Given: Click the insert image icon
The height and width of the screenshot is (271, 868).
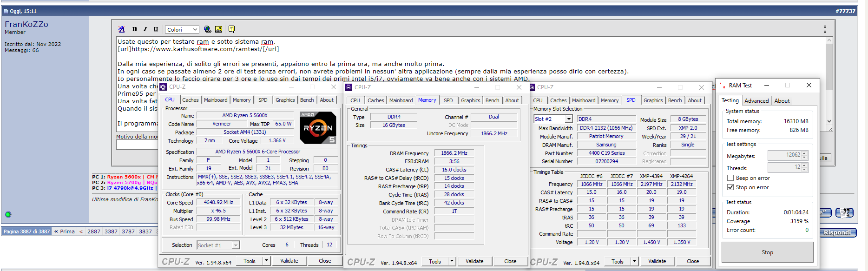Looking at the screenshot, I should pos(218,29).
